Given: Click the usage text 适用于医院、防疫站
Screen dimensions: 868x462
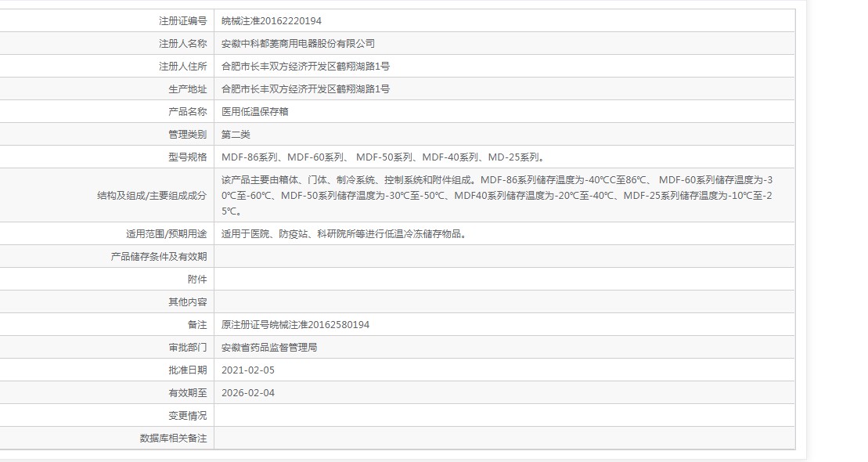Looking at the screenshot, I should [344, 234].
